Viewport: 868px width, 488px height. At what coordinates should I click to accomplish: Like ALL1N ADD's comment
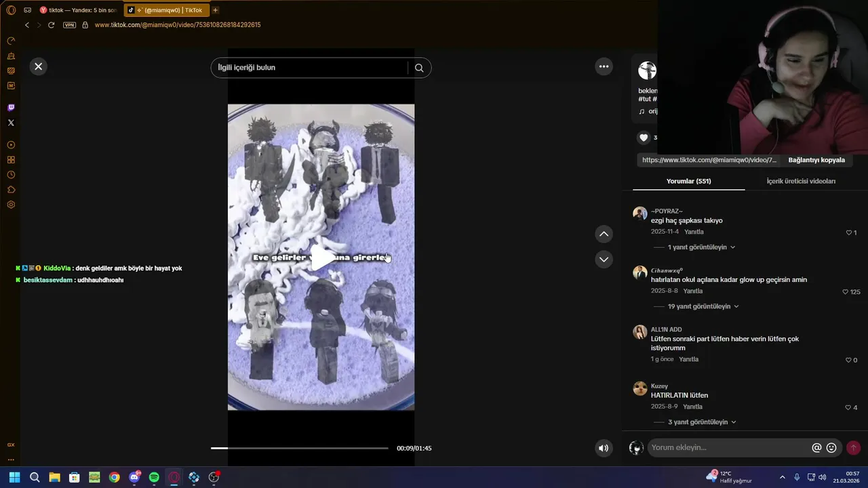coord(848,360)
